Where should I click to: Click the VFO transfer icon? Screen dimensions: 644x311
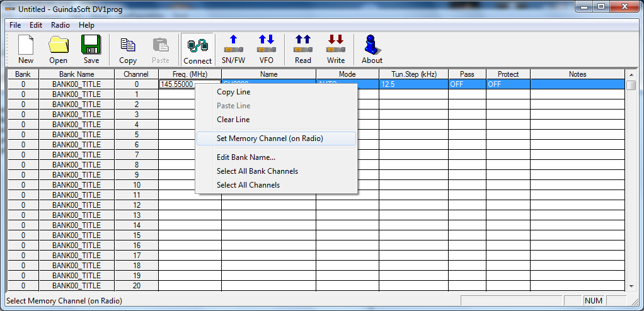point(266,49)
